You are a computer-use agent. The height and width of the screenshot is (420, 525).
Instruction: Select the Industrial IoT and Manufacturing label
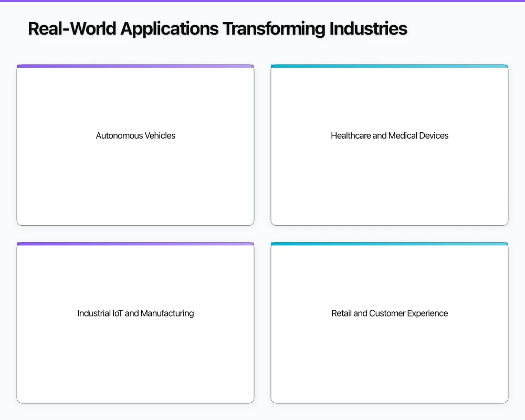(x=135, y=313)
